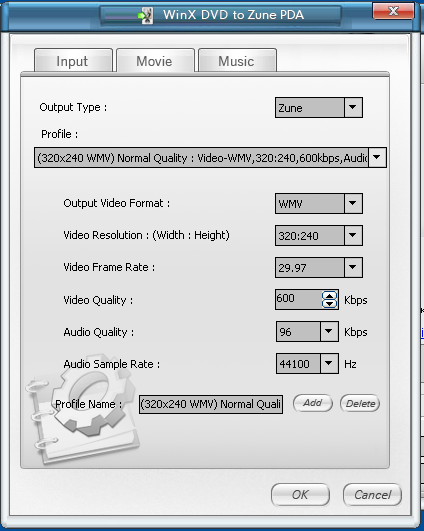Click the Cancel button
Viewport: 424px width, 531px height.
pyautogui.click(x=373, y=495)
